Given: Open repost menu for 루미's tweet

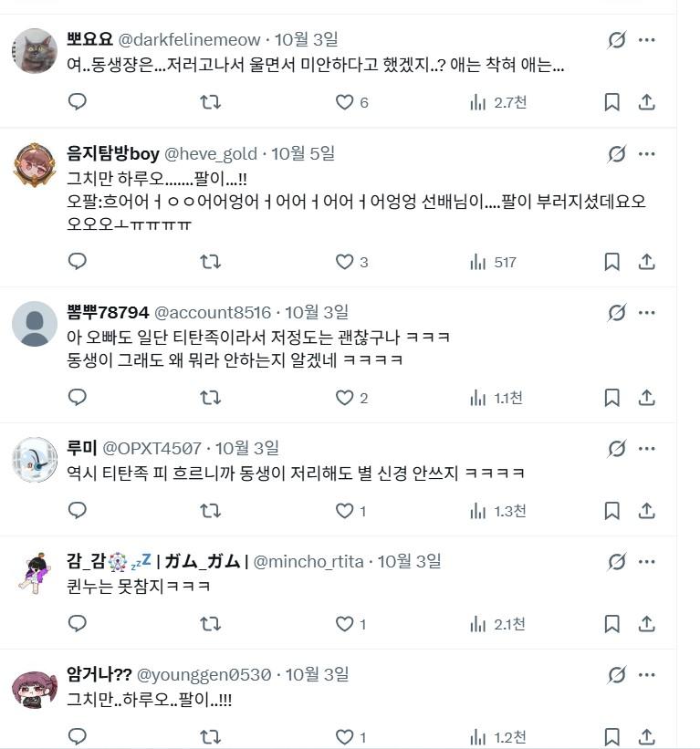Looking at the screenshot, I should click(x=210, y=511).
